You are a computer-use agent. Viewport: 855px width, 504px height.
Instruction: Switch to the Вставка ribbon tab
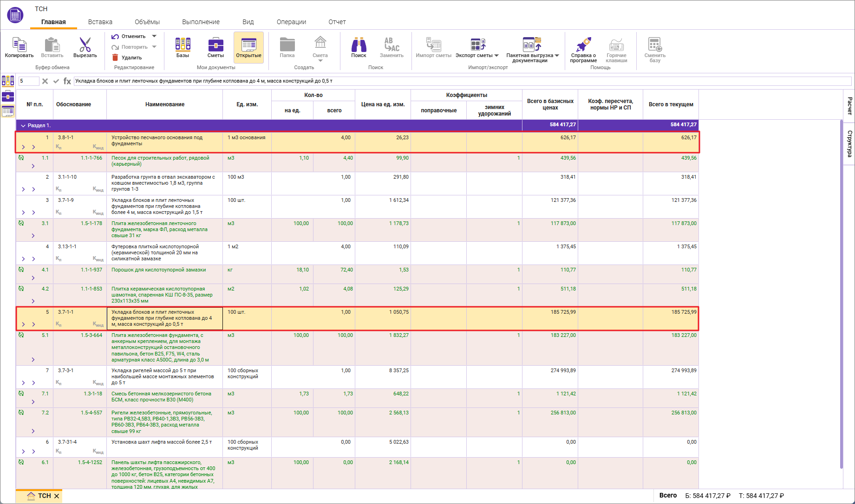point(100,22)
